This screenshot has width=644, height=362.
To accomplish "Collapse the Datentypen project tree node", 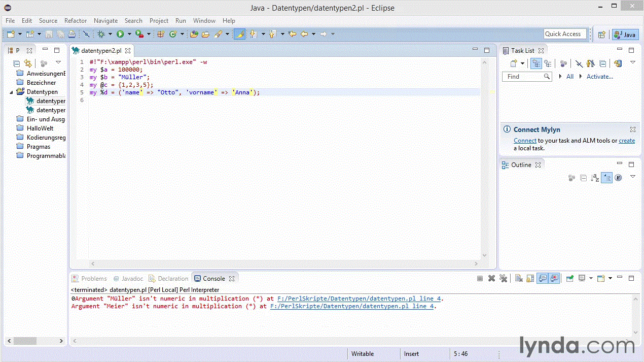I will pos(12,92).
